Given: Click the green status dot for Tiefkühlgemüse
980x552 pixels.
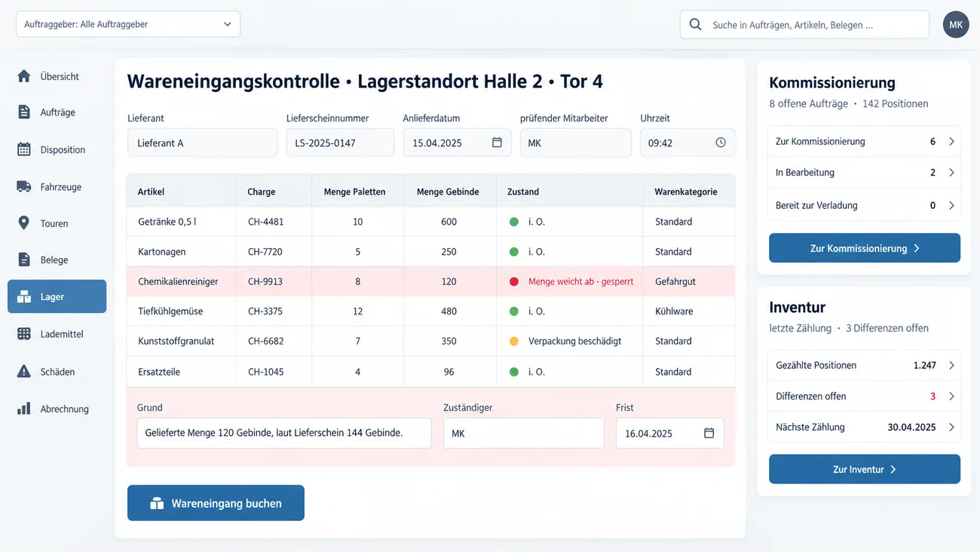Looking at the screenshot, I should [514, 311].
